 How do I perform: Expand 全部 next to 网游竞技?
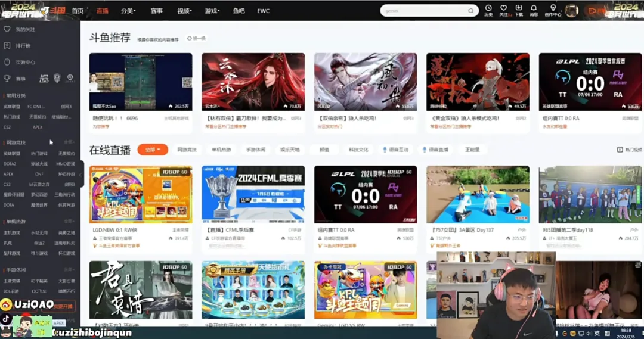(x=69, y=142)
